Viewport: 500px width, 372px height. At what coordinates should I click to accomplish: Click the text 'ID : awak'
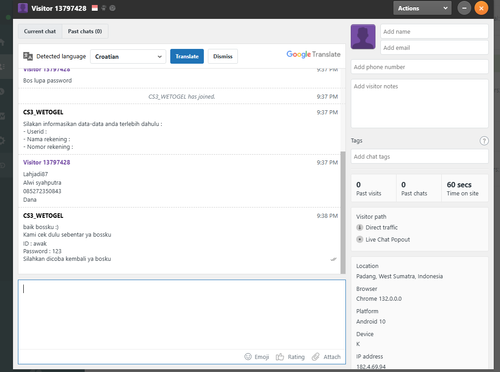tap(35, 243)
